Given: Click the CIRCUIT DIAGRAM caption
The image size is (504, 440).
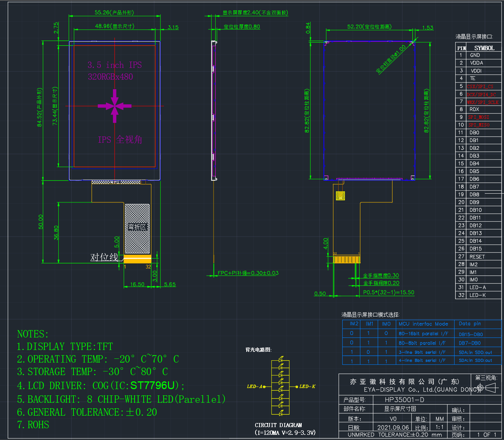Looking at the screenshot, I should click(278, 425).
